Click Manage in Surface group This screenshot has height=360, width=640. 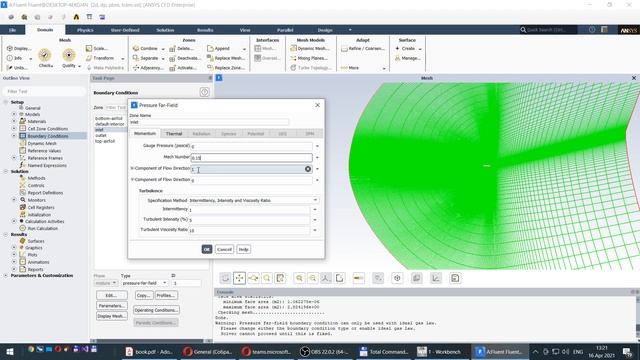(407, 58)
